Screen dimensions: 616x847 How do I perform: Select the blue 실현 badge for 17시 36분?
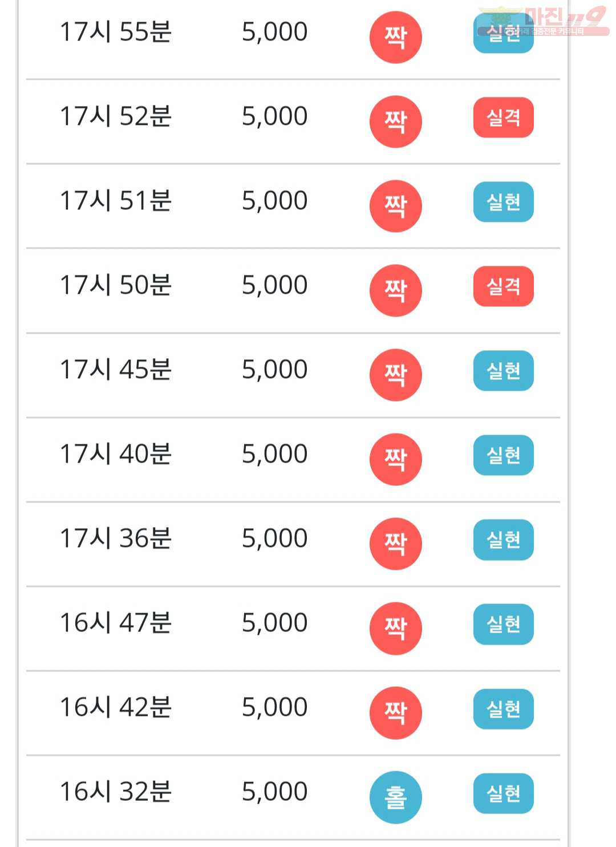503,540
